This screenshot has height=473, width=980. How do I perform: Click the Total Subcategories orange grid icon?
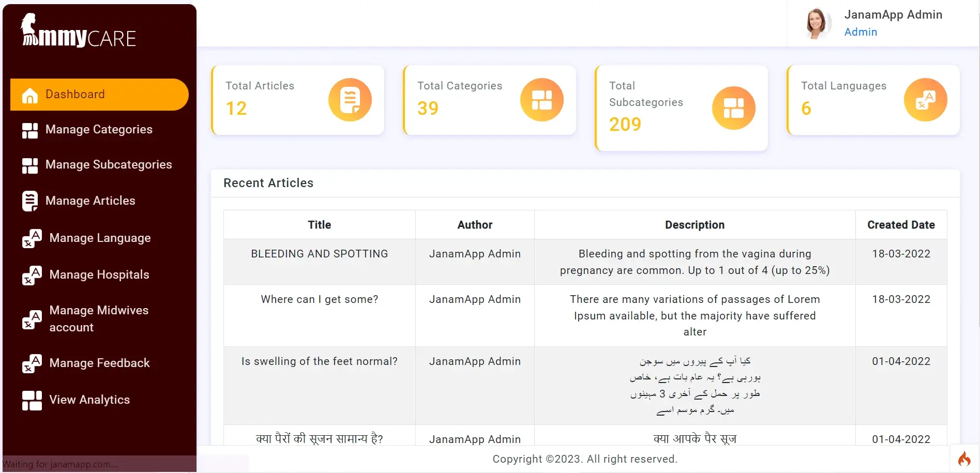(x=733, y=108)
